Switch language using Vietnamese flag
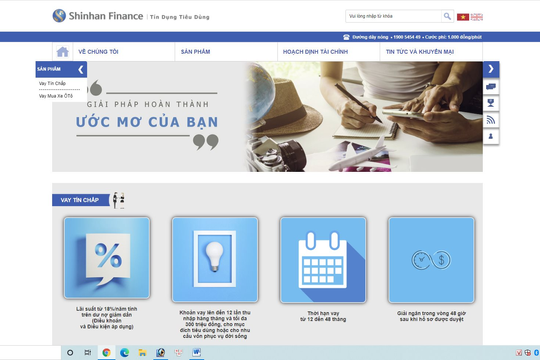Image resolution: width=540 pixels, height=360 pixels. click(463, 17)
